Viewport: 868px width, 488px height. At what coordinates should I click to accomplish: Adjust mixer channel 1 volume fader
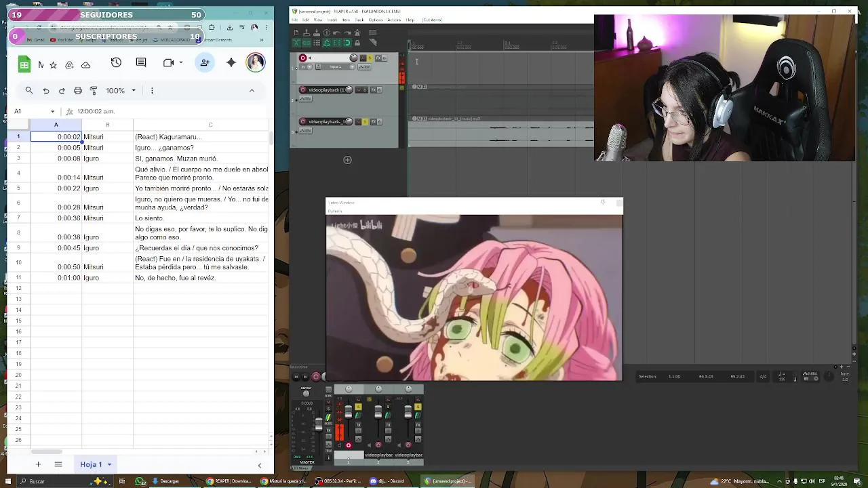[349, 411]
